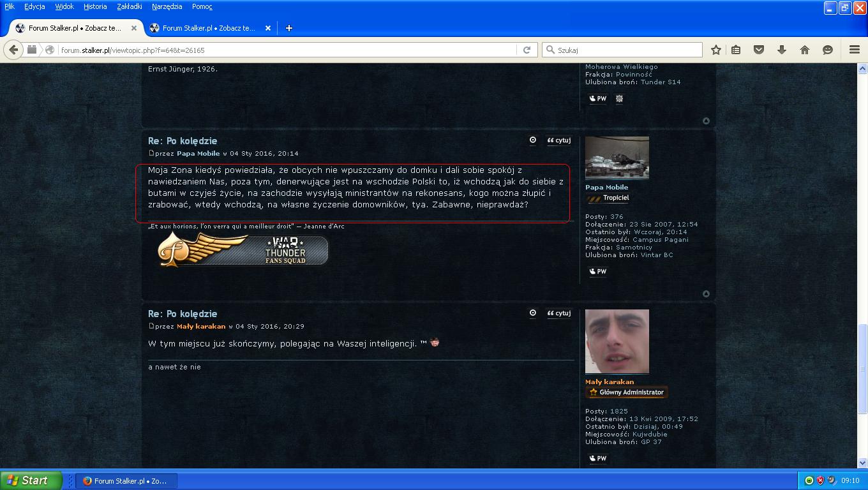The width and height of the screenshot is (868, 490).
Task: Open the downloads arrow icon
Action: tap(782, 50)
